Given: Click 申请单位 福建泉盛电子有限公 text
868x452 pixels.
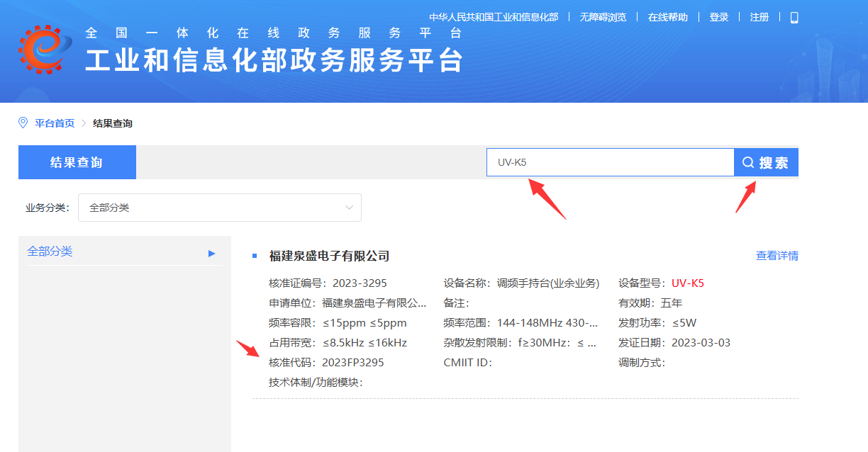Looking at the screenshot, I should click(348, 303).
